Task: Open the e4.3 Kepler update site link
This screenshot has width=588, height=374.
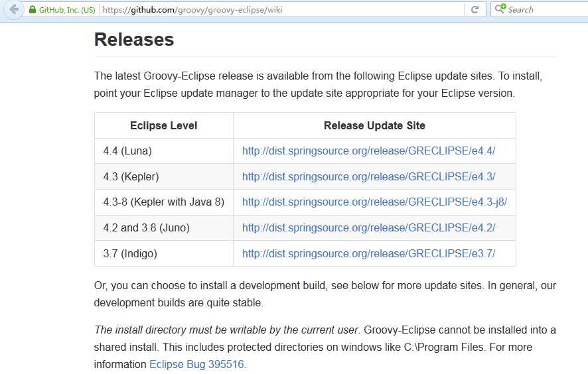Action: click(x=368, y=176)
